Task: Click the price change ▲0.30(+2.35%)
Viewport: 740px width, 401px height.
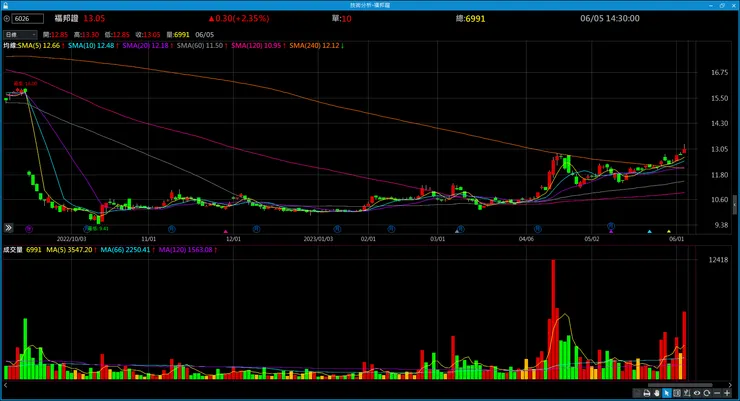Action: 239,18
